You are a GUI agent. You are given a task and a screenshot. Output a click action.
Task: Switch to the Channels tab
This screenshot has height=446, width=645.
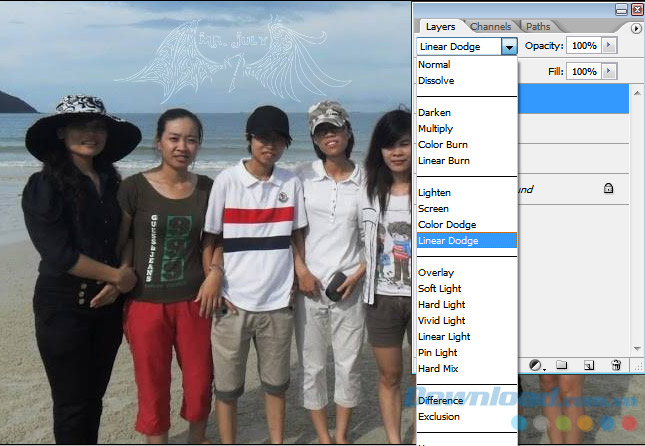[490, 27]
